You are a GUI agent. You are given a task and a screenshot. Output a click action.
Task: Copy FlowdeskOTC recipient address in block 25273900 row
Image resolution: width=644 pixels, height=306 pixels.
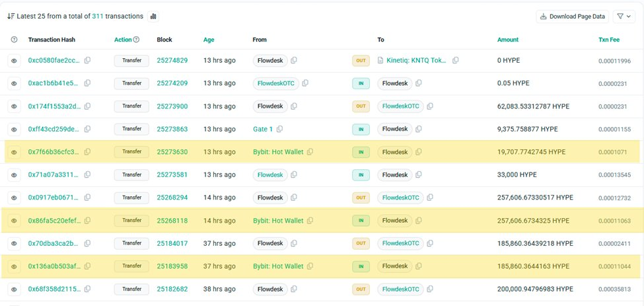[x=430, y=106]
